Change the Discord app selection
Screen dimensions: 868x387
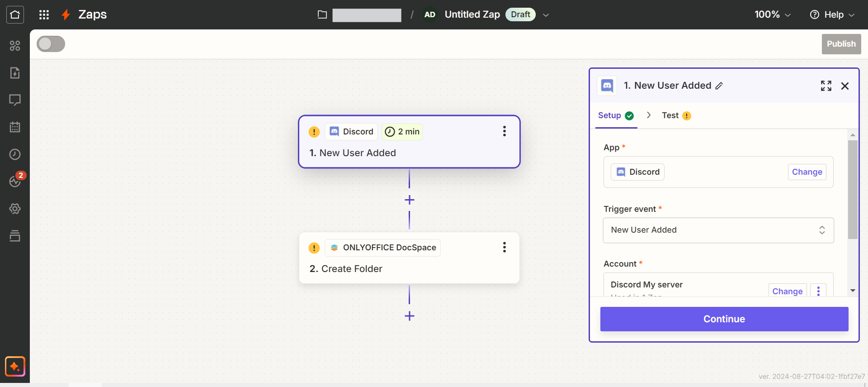pos(807,172)
